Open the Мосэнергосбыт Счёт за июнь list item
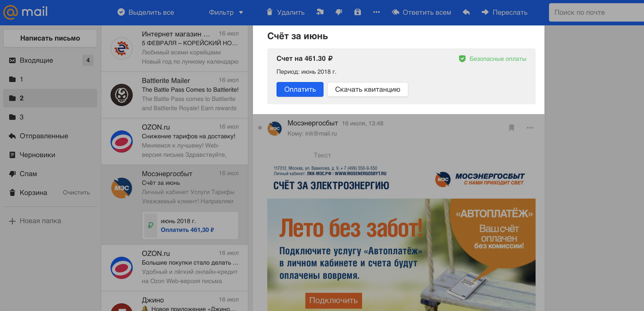This screenshot has height=311, width=644. (x=175, y=204)
